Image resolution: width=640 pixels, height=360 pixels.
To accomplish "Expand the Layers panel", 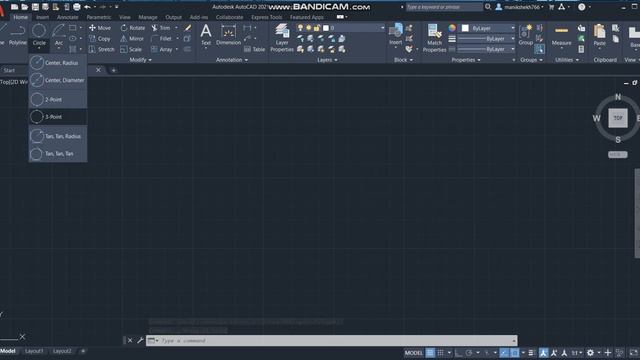I will click(327, 60).
